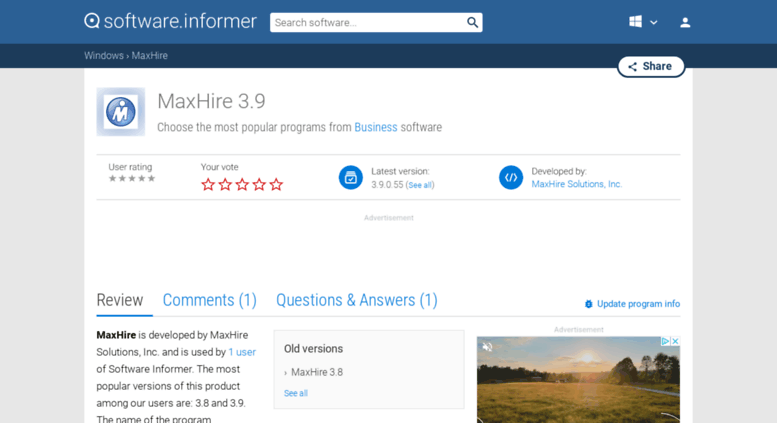
Task: Click the MaxHire program icon
Action: [x=120, y=112]
